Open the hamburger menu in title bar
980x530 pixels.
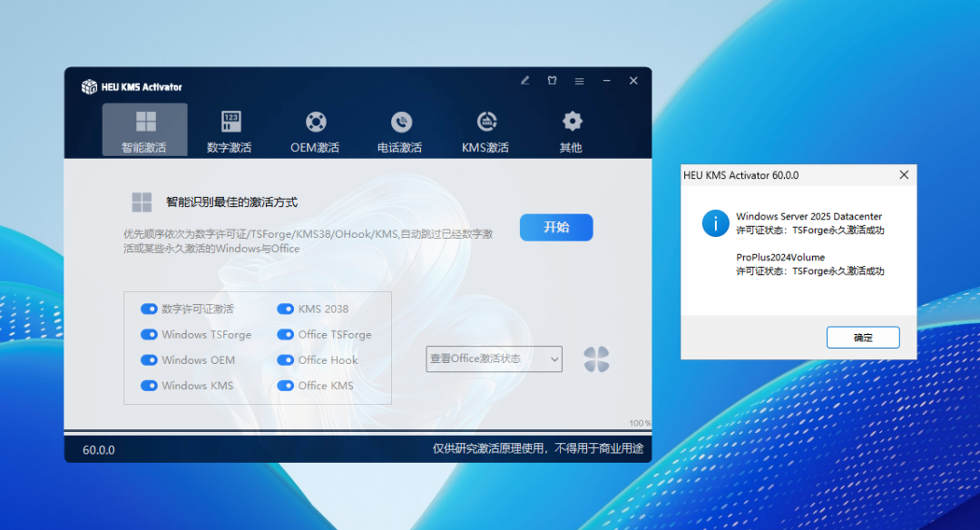[579, 81]
